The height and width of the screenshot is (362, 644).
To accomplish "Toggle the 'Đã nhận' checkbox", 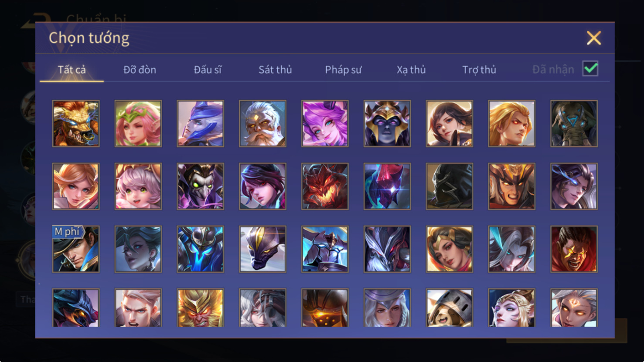I will pyautogui.click(x=590, y=69).
